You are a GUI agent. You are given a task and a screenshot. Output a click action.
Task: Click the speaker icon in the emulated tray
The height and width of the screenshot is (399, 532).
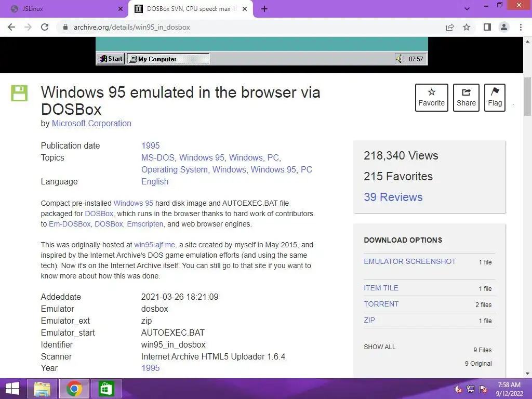click(x=400, y=59)
